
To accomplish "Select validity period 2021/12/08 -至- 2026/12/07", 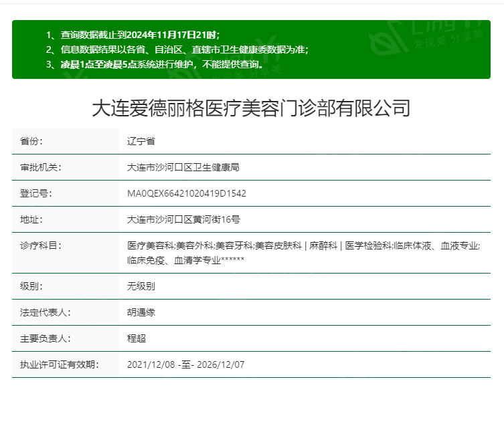I will tap(186, 364).
